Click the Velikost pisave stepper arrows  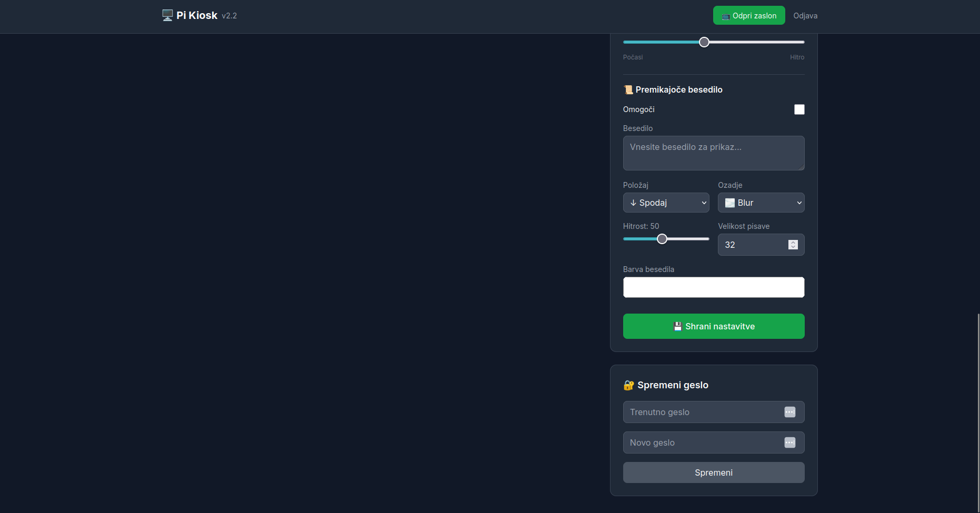tap(793, 245)
